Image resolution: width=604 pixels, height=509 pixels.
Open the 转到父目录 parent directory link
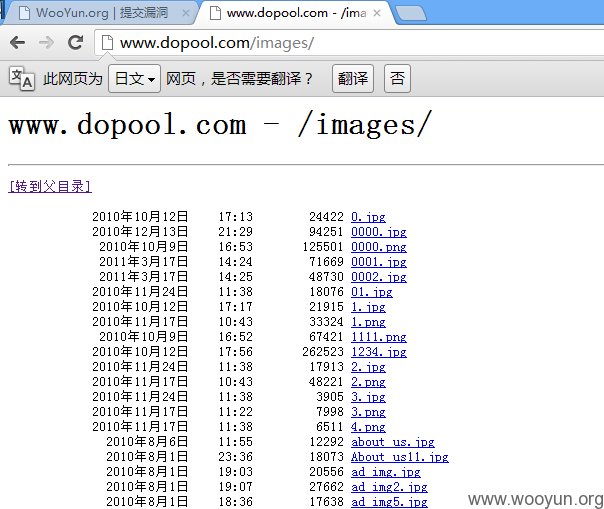tap(50, 186)
